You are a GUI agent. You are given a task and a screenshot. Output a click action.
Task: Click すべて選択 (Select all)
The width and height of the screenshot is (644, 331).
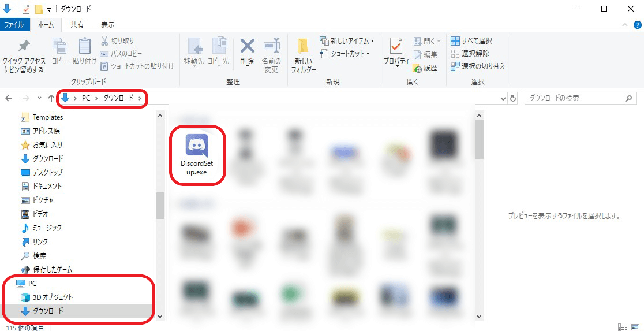tap(471, 40)
